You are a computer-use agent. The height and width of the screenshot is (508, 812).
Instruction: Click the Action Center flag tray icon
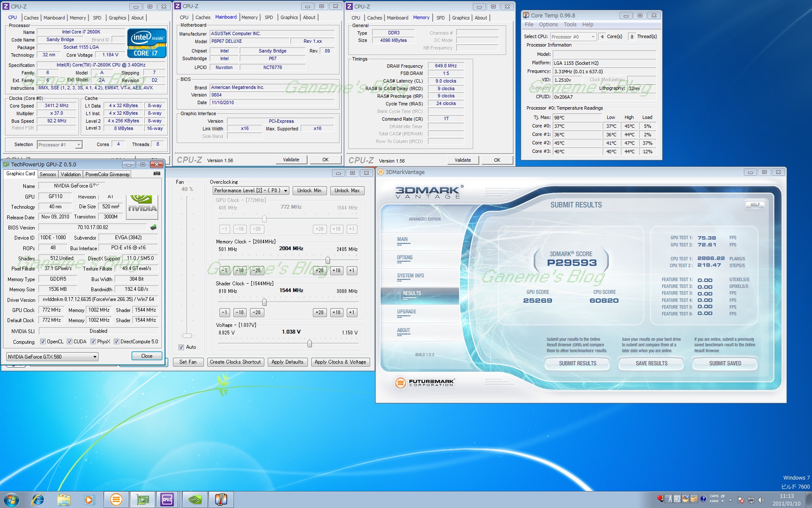[741, 500]
